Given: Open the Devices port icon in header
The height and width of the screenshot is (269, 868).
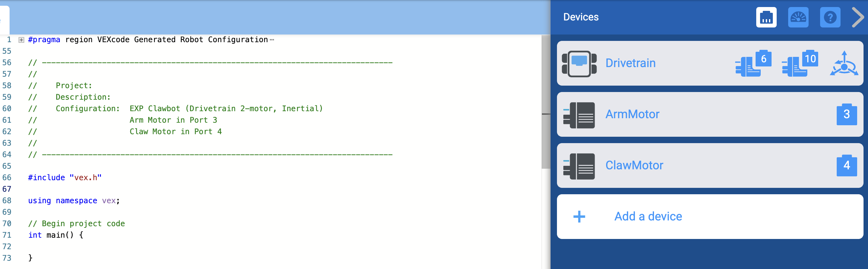Looking at the screenshot, I should 766,17.
